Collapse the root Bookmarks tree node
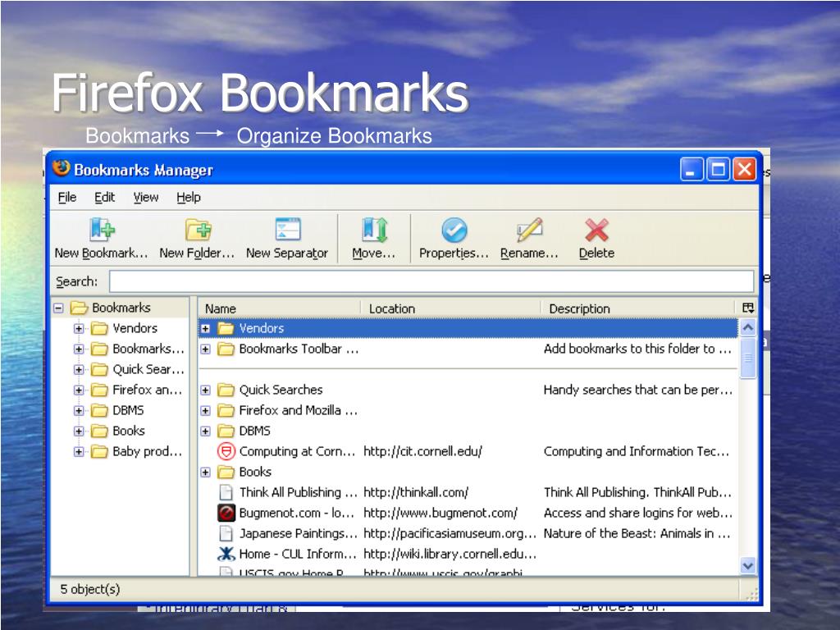The image size is (840, 630). 58,308
